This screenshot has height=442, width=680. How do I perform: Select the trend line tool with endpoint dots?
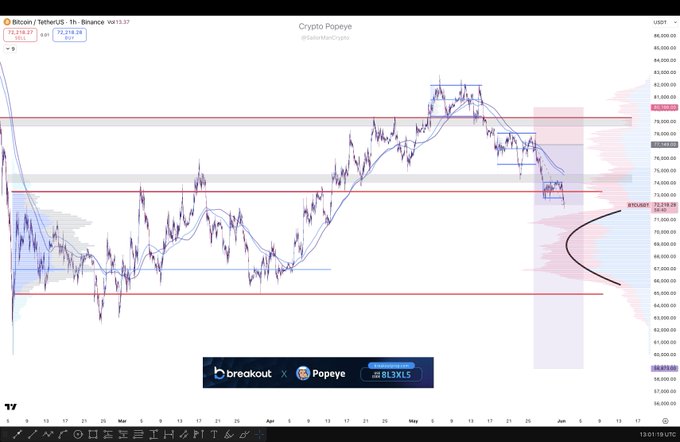click(x=17, y=434)
